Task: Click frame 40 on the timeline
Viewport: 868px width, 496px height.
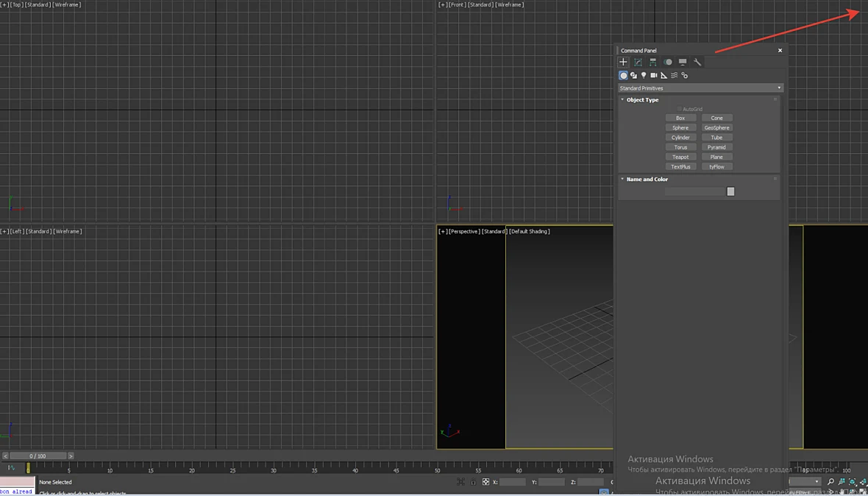Action: coord(355,469)
